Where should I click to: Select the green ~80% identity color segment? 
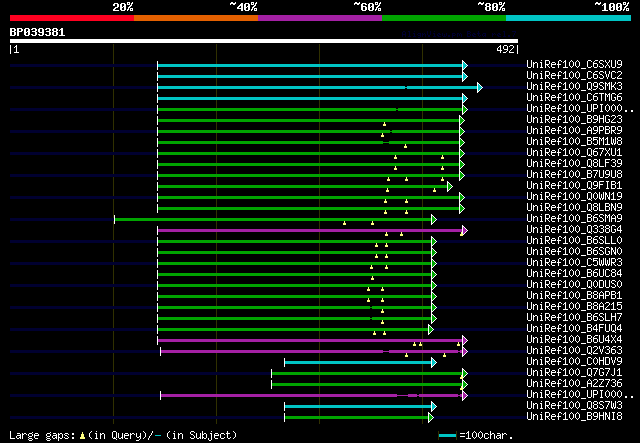[x=444, y=18]
